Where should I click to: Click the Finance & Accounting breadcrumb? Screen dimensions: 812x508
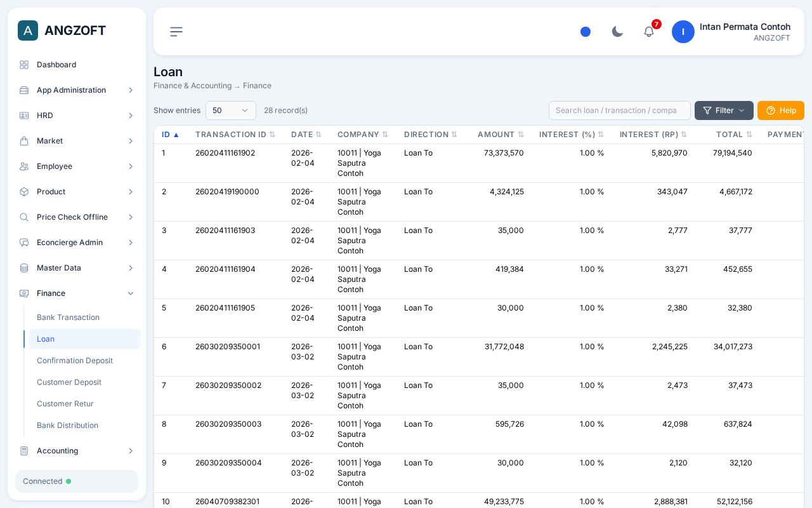coord(192,86)
